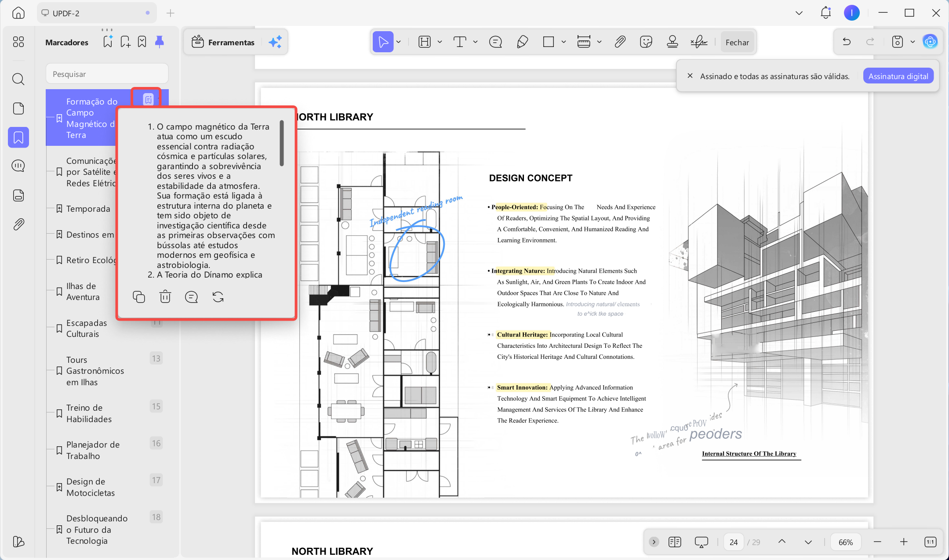Expand the measurement tool dropdown
The image size is (949, 560).
[x=599, y=42]
